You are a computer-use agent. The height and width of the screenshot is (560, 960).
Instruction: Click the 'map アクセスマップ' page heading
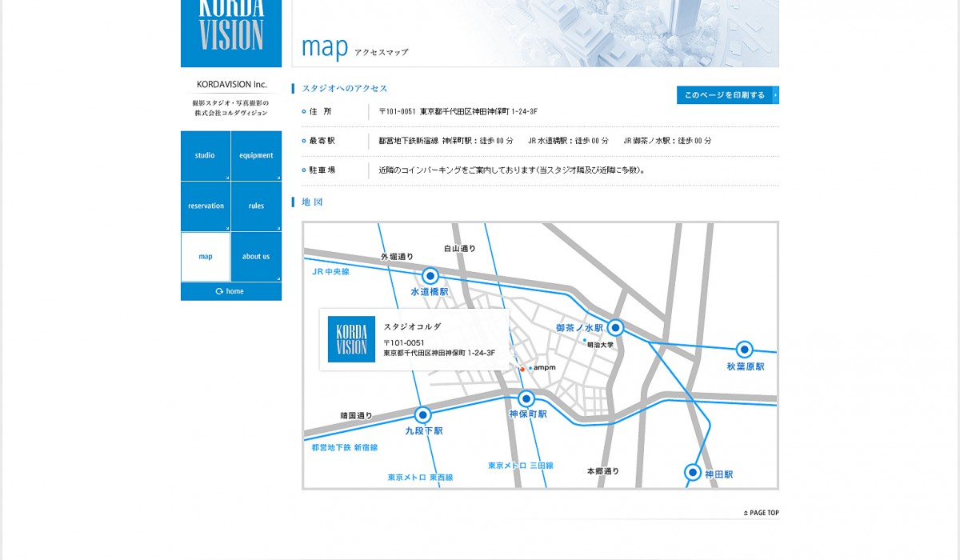355,48
